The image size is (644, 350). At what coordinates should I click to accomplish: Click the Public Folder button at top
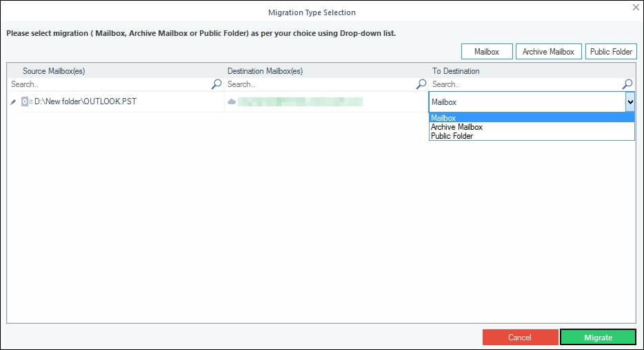coord(611,51)
